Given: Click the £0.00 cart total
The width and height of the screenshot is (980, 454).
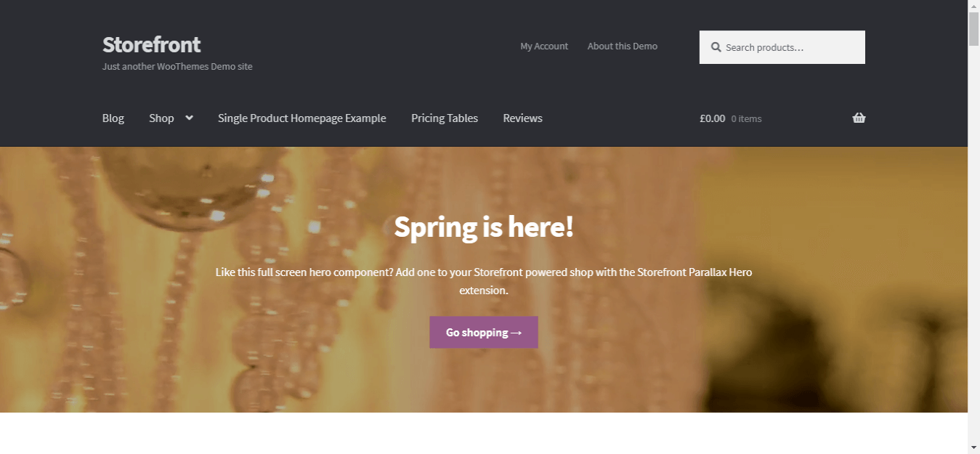Looking at the screenshot, I should click(713, 118).
